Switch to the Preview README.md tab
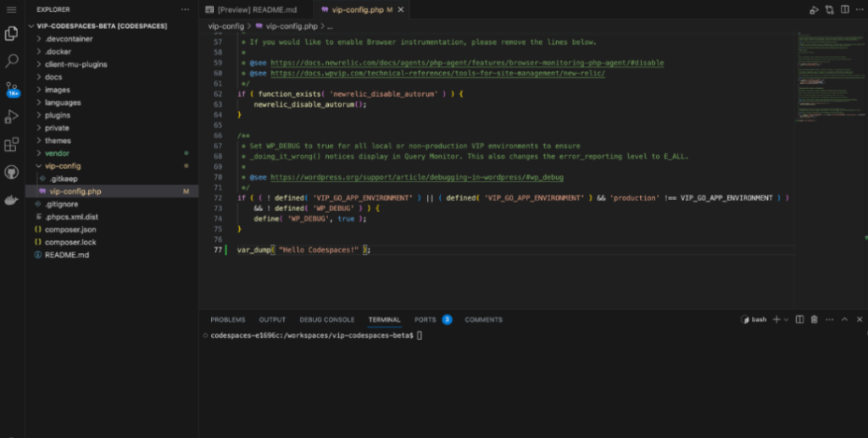868x438 pixels. [x=257, y=9]
